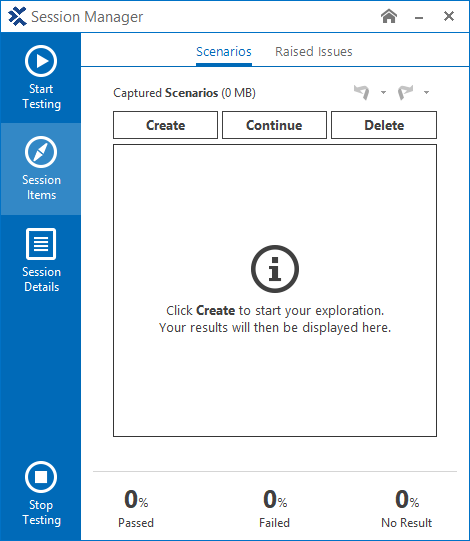Open Session Items compass icon
The image size is (470, 541).
pos(41,152)
